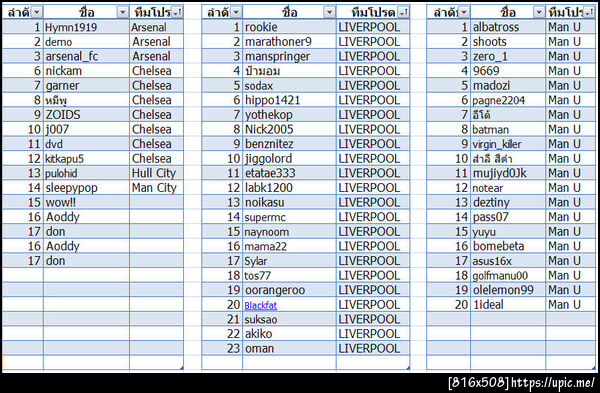Open name column filter in LIVERPOOL table
The height and width of the screenshot is (393, 600).
point(329,13)
